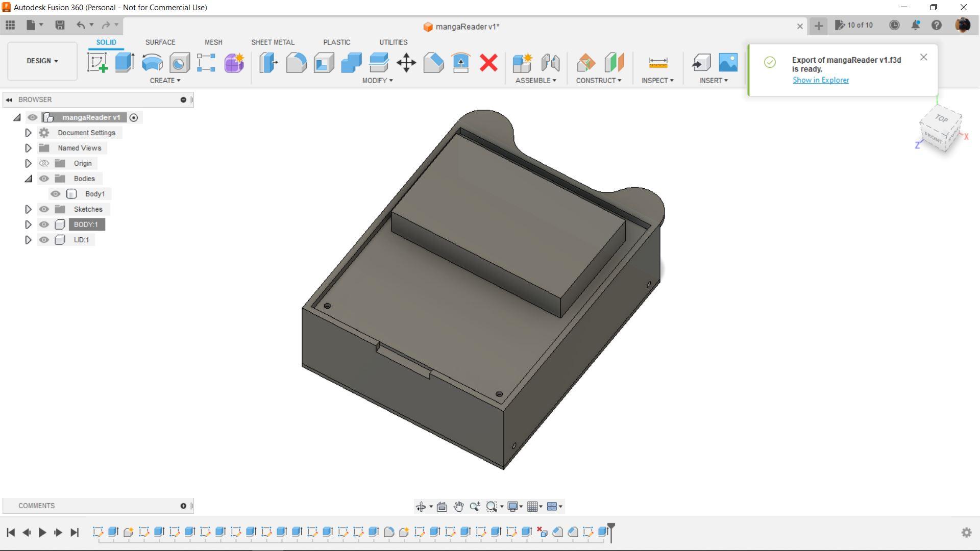Select the Fillet tool in Modify
Image resolution: width=980 pixels, height=551 pixels.
click(x=296, y=63)
